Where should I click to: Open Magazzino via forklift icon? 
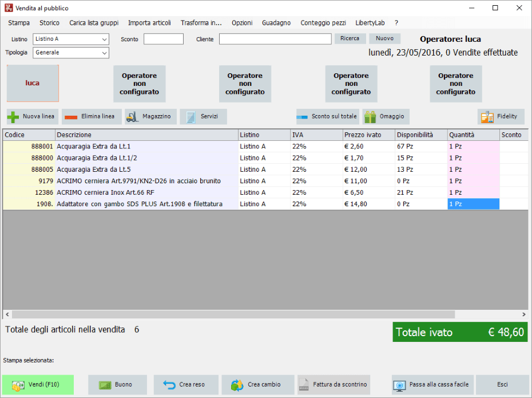coord(132,117)
